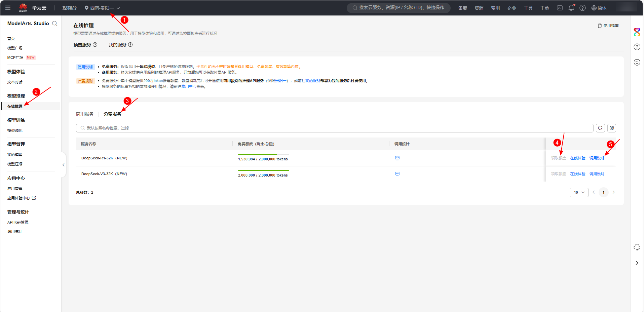The height and width of the screenshot is (312, 644).
Task: Click the service name search filter field
Action: point(335,128)
